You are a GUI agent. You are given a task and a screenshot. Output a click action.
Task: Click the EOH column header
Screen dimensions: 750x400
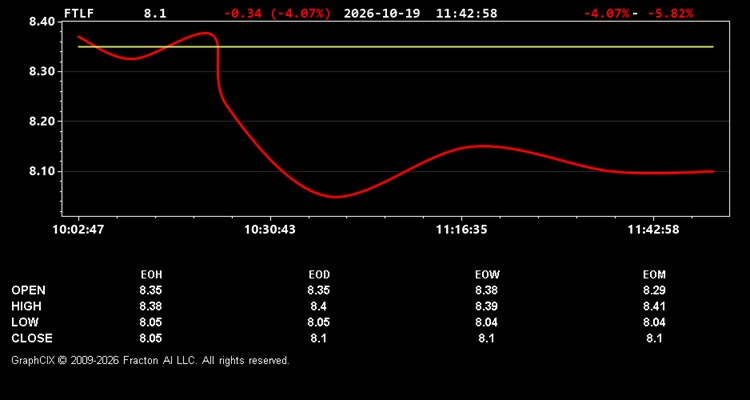click(x=151, y=275)
